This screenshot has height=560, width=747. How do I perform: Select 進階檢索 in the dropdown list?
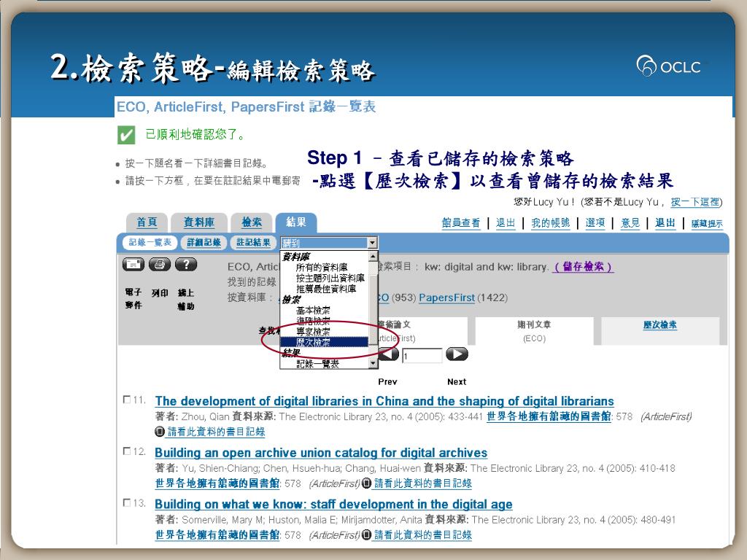[x=313, y=321]
